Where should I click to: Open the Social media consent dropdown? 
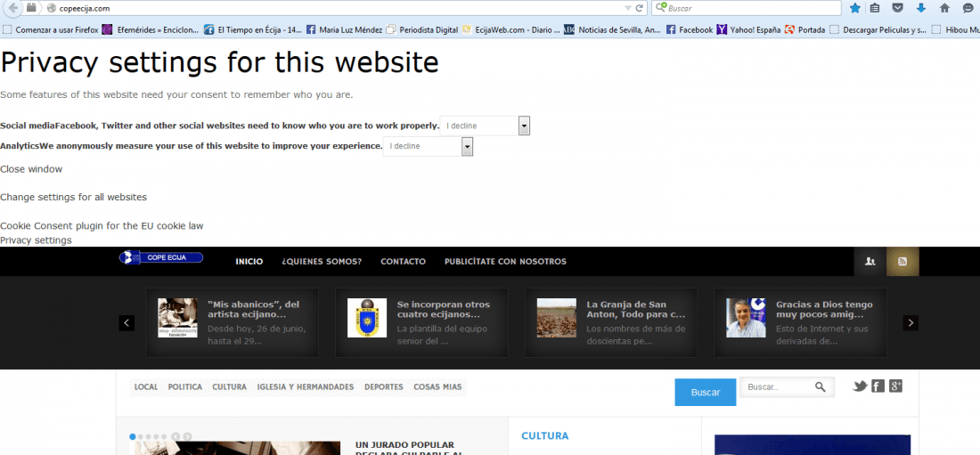coord(485,126)
